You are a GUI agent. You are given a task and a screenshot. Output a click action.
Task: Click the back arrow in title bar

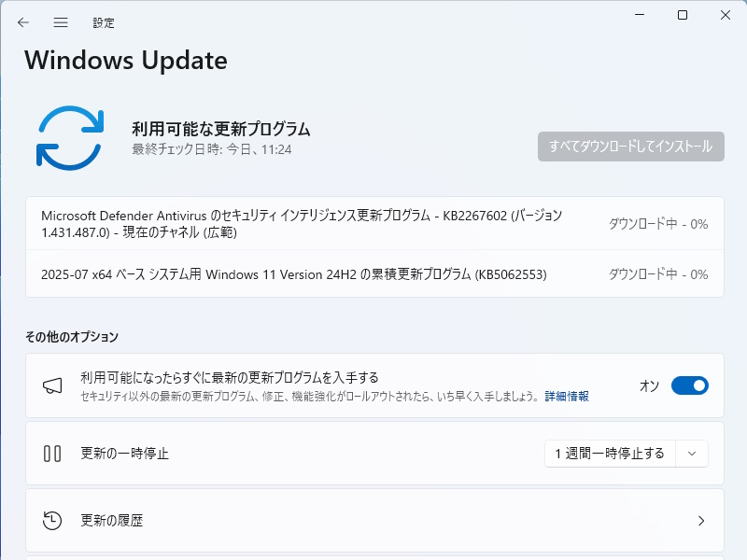pyautogui.click(x=23, y=22)
